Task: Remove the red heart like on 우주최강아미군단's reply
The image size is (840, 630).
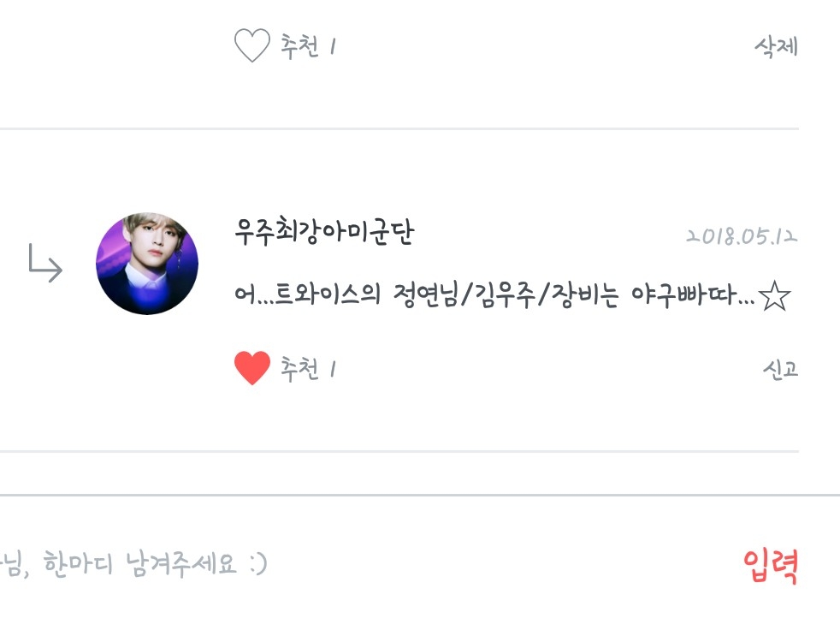Action: coord(251,368)
